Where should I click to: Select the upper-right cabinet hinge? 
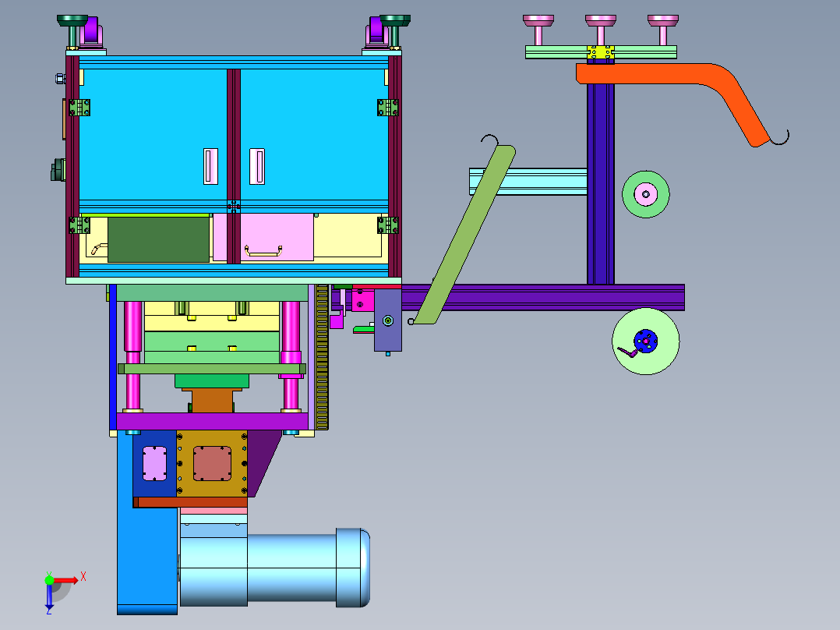pos(388,108)
